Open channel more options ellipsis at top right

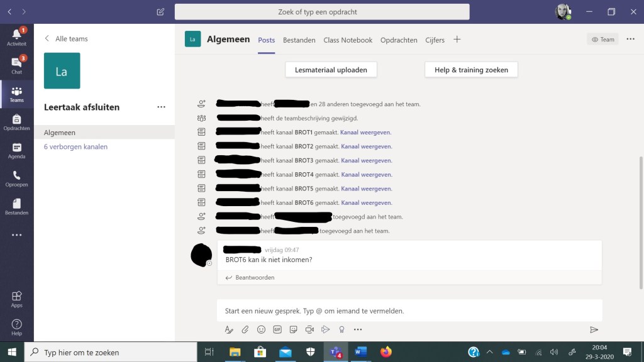(630, 40)
